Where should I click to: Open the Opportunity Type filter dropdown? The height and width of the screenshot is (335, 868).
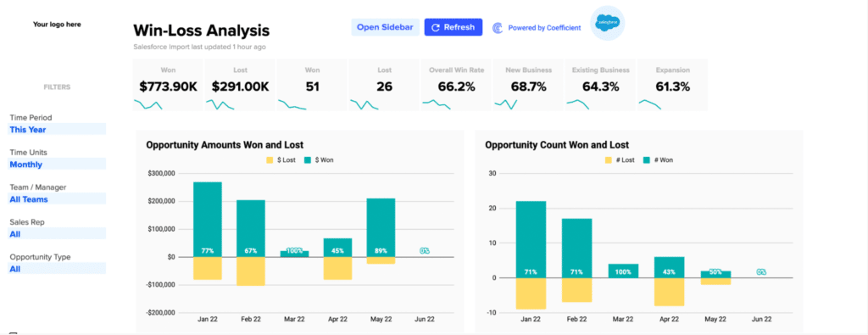coord(57,269)
